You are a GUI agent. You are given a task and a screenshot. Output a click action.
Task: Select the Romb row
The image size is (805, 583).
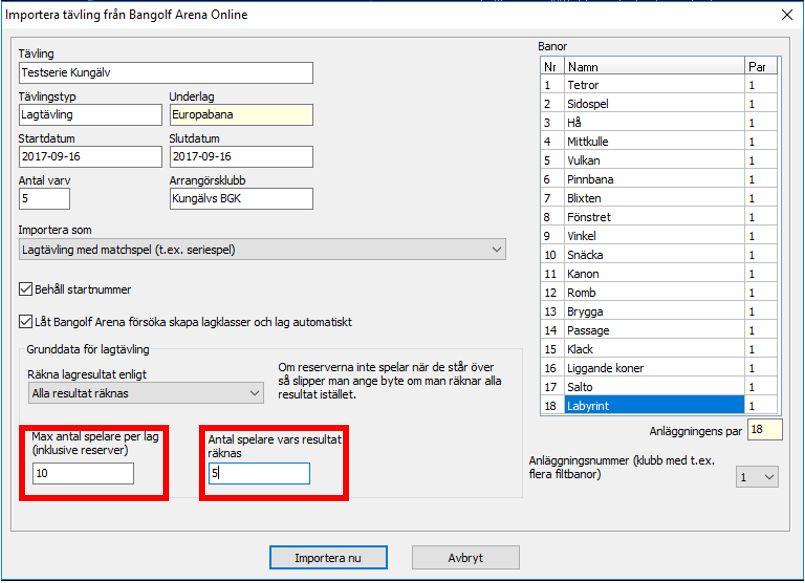[659, 293]
